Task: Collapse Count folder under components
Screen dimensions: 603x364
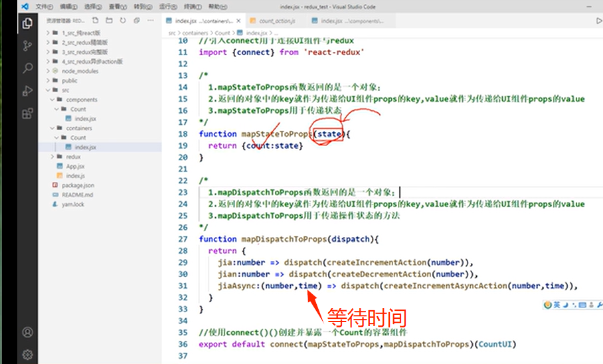Action: click(56, 109)
